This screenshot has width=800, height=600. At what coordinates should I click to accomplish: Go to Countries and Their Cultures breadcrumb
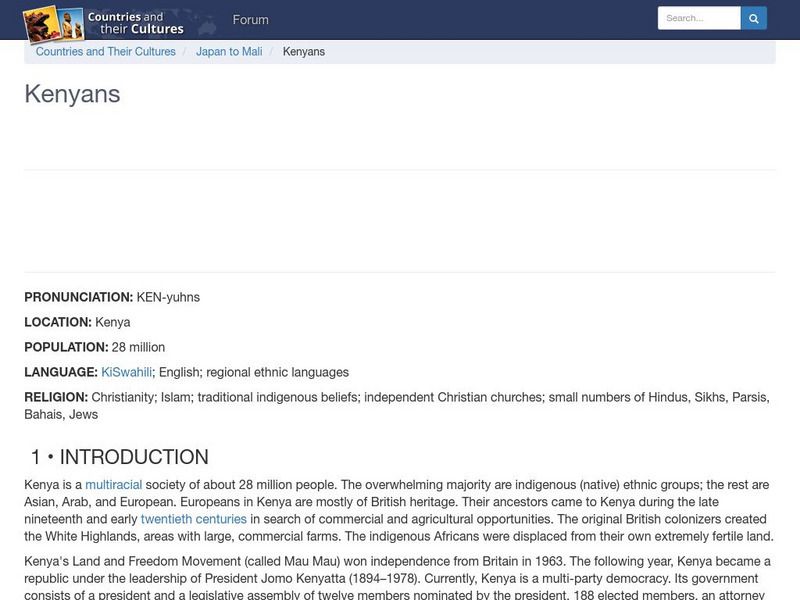106,52
